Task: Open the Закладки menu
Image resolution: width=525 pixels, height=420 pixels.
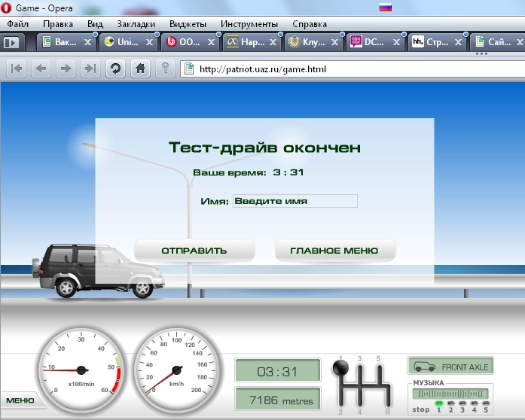Action: click(x=136, y=24)
